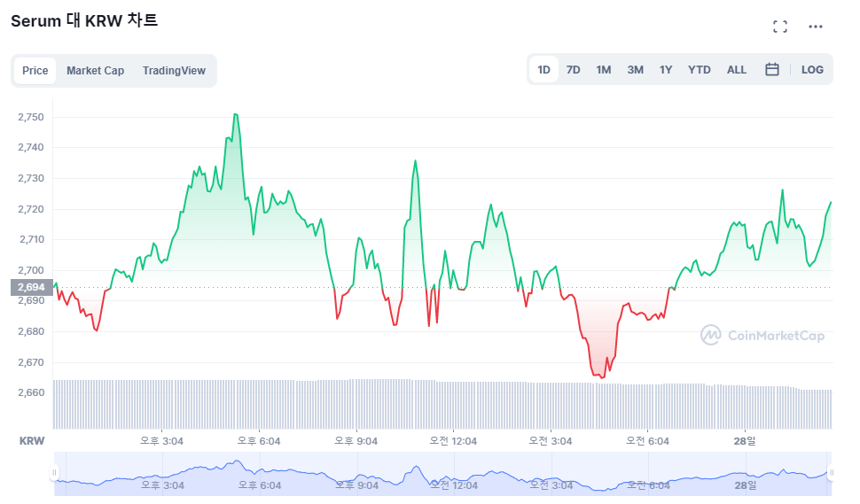Grab the right range slider handle

(832, 472)
